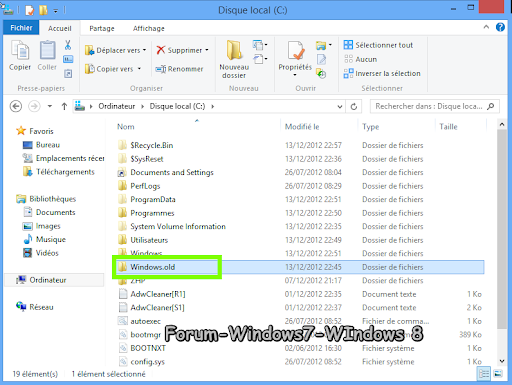Screen dimensions: 512x385
Task: Select Bureau in the Favoris pane
Action: [41, 145]
